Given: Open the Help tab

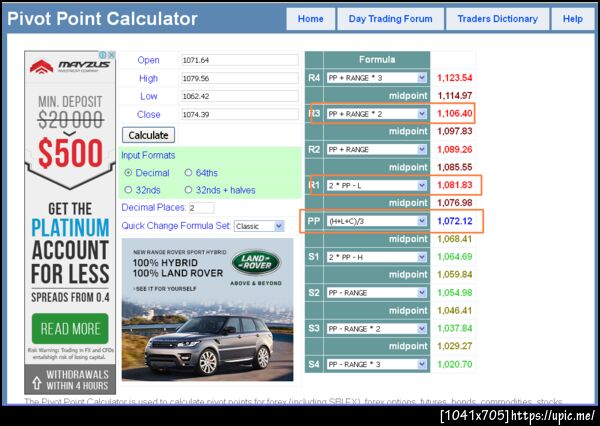Looking at the screenshot, I should coord(572,19).
